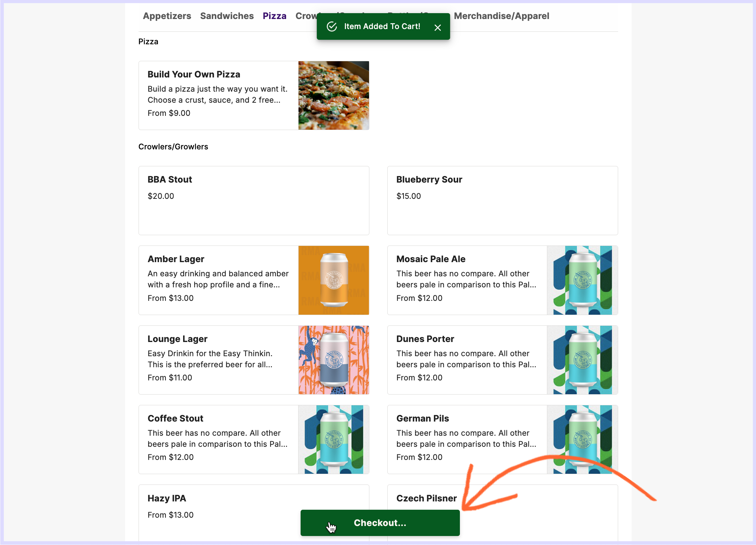Open the Blueberry Sour item card
756x545 pixels.
502,201
